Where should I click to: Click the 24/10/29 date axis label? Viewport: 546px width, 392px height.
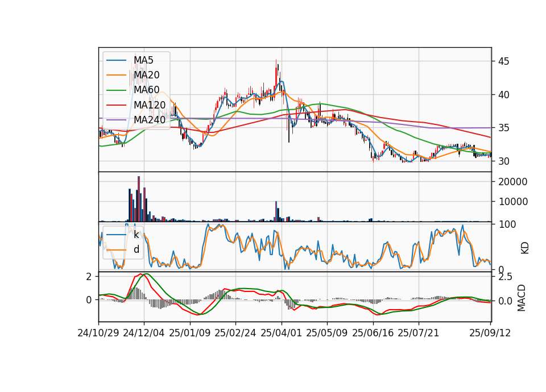point(98,333)
